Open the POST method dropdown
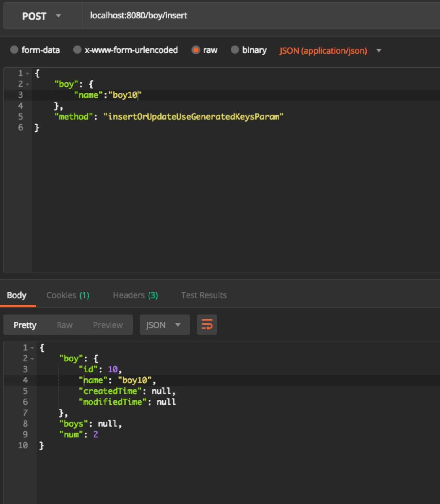440x504 pixels. [x=42, y=16]
